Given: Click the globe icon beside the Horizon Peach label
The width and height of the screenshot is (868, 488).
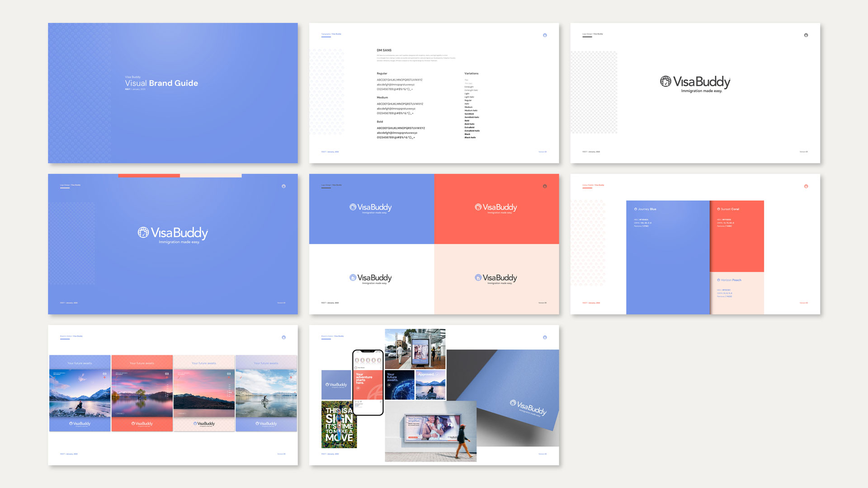Looking at the screenshot, I should coord(719,280).
